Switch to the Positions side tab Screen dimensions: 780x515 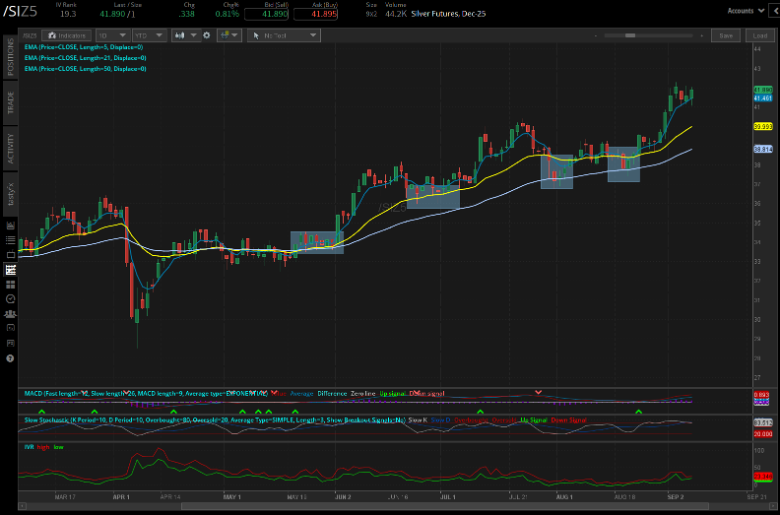point(10,59)
